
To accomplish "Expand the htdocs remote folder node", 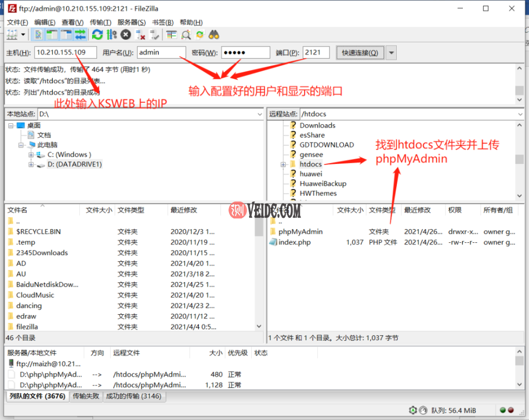I will tap(284, 165).
